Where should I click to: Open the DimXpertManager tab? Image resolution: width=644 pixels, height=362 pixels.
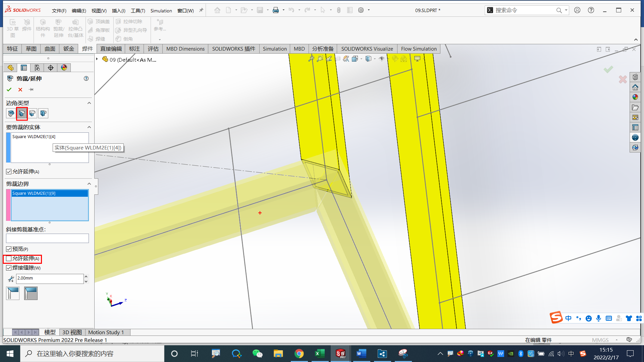[x=51, y=68]
